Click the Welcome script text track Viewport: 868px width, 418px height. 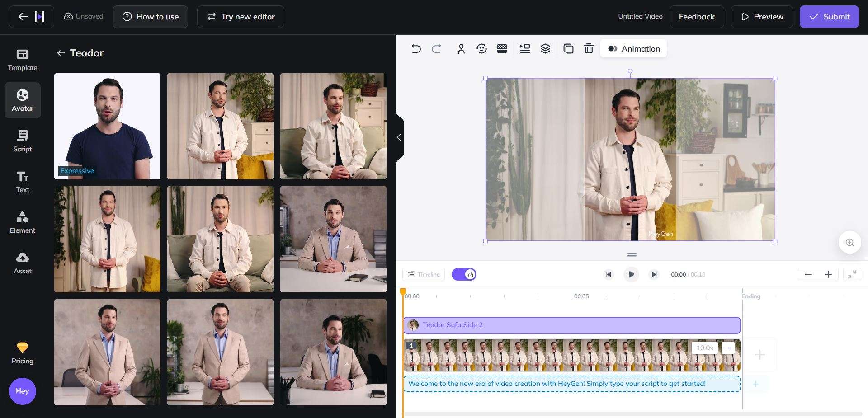(x=572, y=384)
